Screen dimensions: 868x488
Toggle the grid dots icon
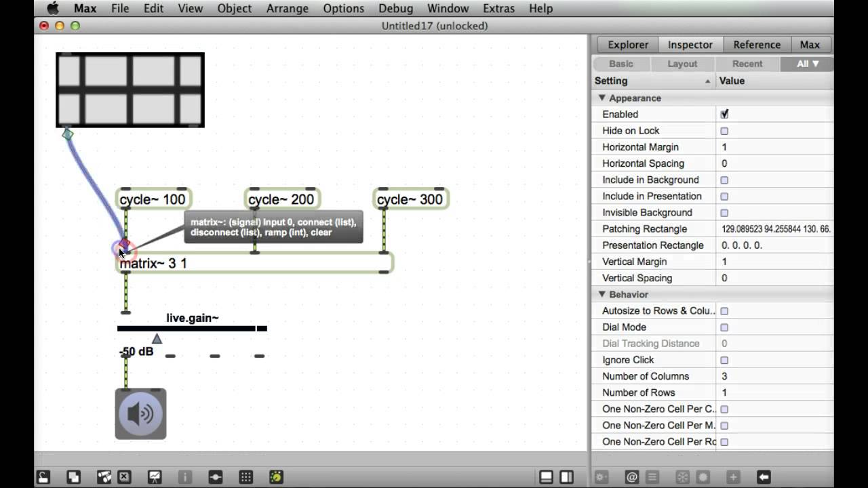coord(246,477)
